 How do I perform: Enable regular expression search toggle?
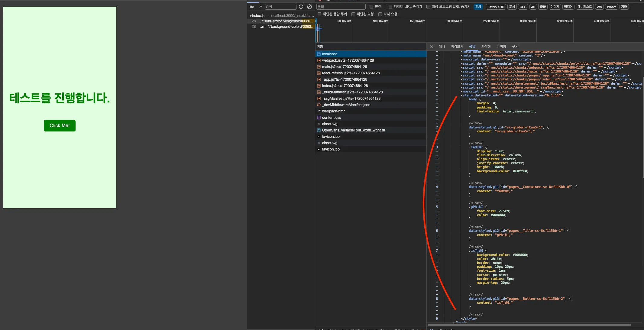coord(260,7)
